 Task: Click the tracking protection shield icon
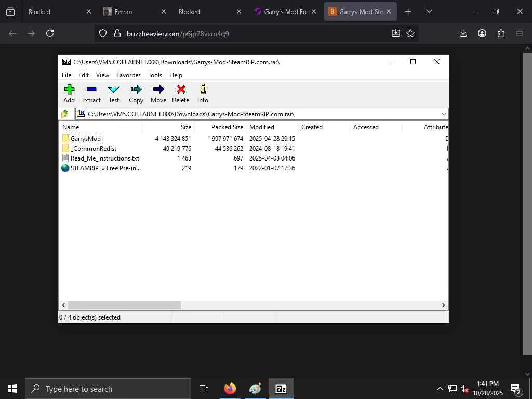pyautogui.click(x=103, y=33)
